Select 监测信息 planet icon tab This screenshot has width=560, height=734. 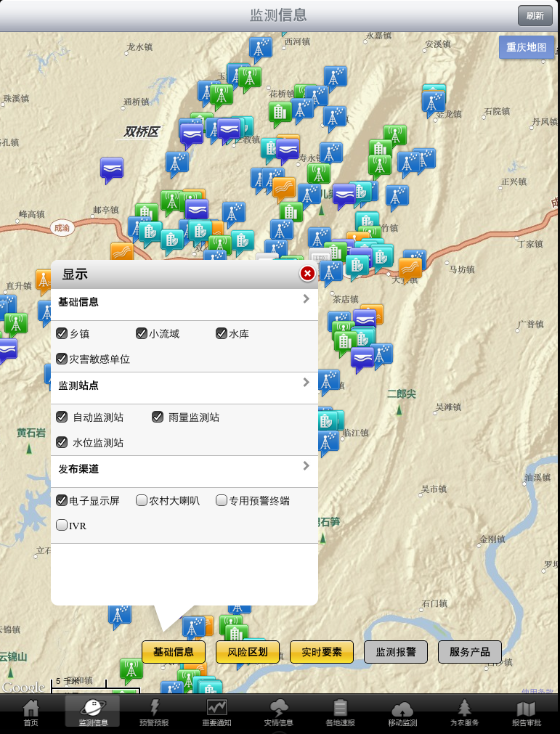click(93, 712)
